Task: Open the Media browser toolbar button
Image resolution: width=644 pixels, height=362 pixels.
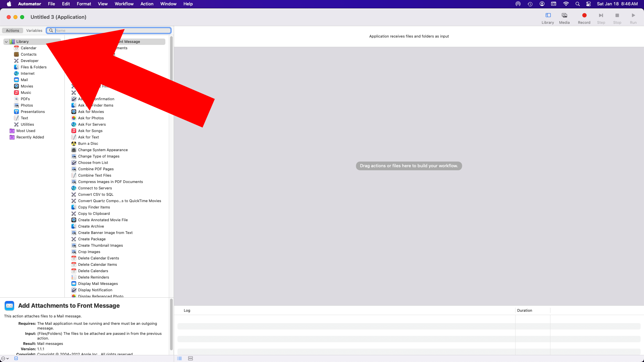Action: [564, 18]
